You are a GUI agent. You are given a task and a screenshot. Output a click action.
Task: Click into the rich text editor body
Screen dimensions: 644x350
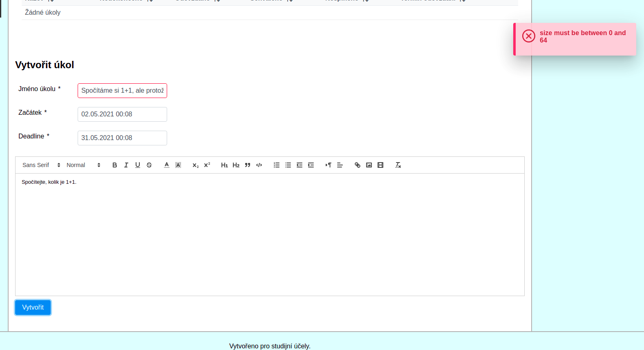(270, 234)
